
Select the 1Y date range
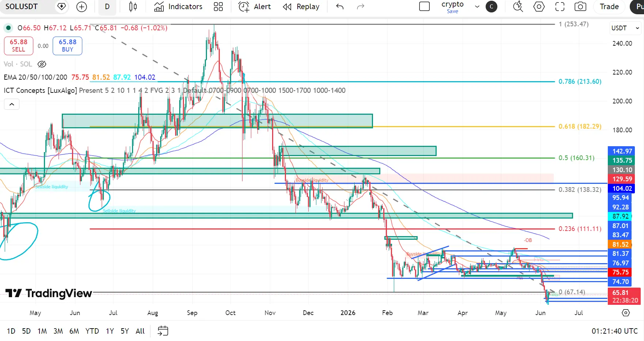(x=110, y=331)
